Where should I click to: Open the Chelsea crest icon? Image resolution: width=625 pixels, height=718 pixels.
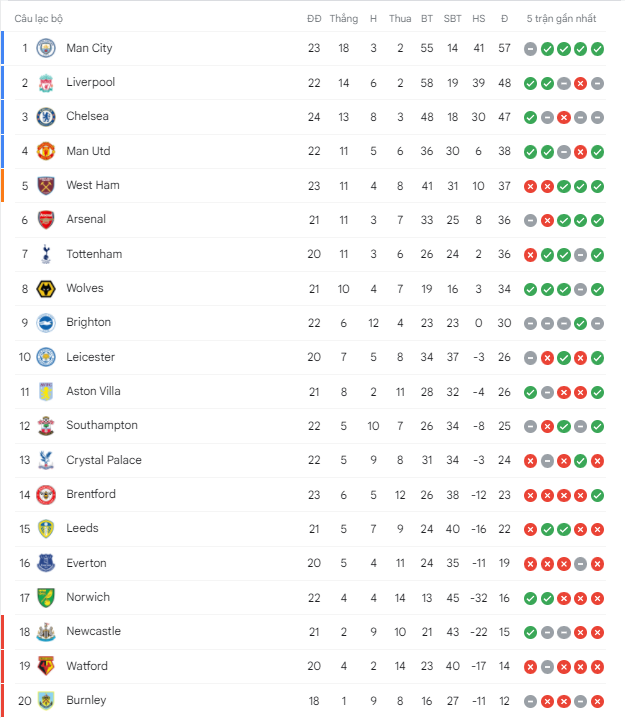click(x=46, y=117)
